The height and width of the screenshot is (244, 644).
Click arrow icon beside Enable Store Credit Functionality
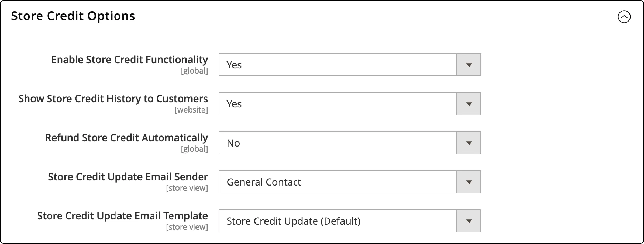[x=469, y=65]
